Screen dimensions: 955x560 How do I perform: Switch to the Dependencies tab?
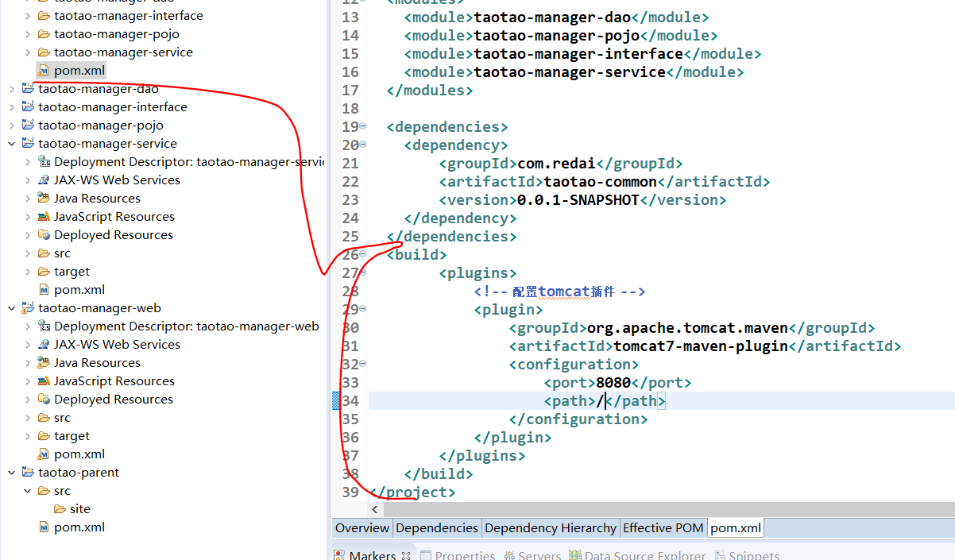coord(437,527)
